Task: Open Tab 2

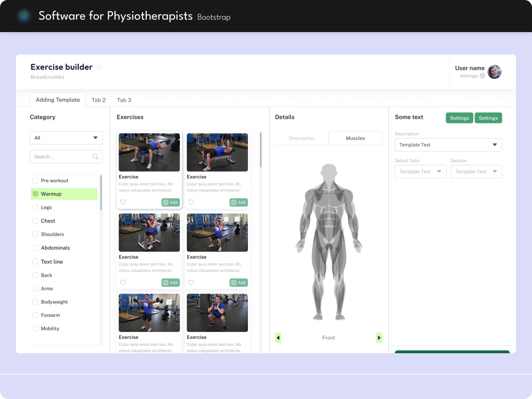Action: tap(99, 100)
